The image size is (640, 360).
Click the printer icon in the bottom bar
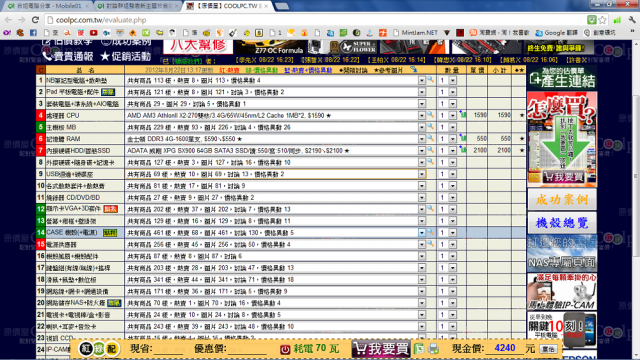pos(434,349)
